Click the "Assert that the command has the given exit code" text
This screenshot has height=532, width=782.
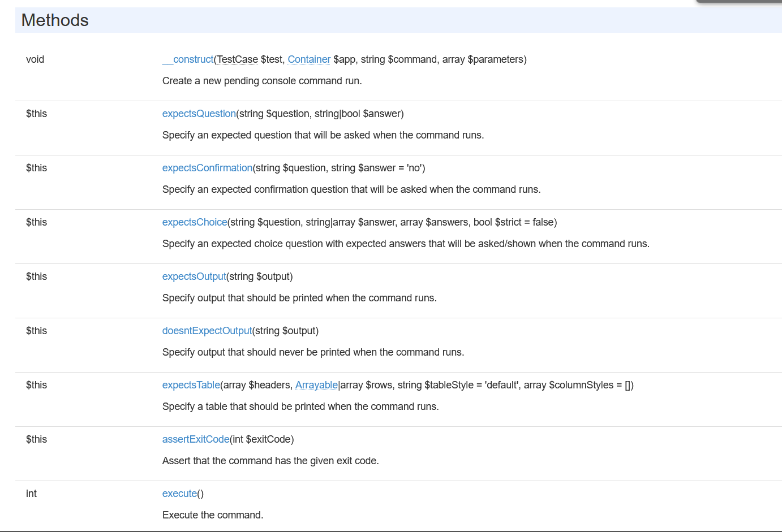270,461
